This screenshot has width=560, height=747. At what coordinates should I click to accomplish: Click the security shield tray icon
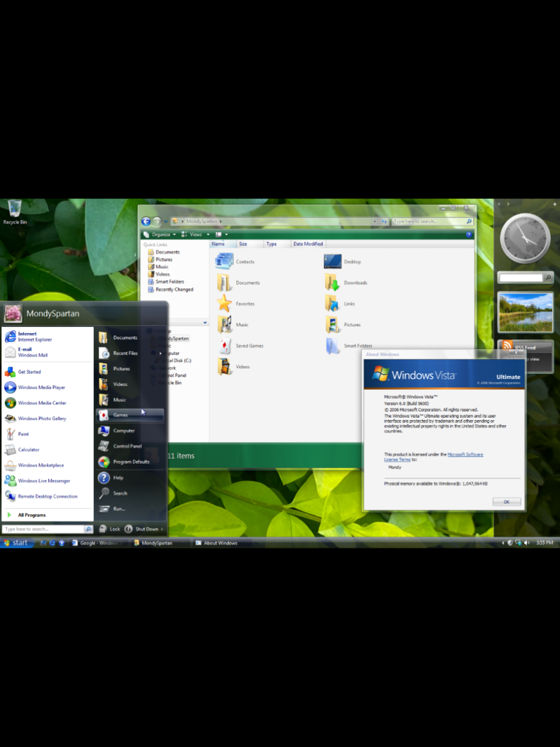(510, 543)
